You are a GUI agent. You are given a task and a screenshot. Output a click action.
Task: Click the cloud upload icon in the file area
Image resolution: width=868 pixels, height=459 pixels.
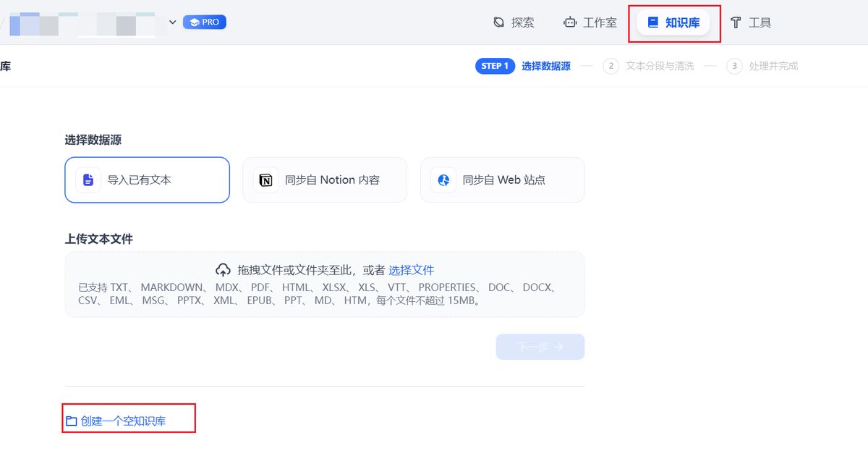224,268
